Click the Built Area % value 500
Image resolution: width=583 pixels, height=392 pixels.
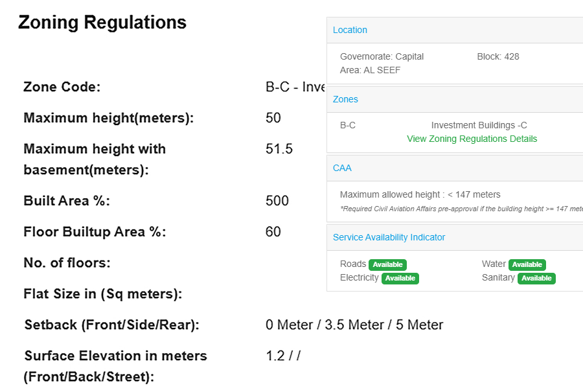point(277,201)
